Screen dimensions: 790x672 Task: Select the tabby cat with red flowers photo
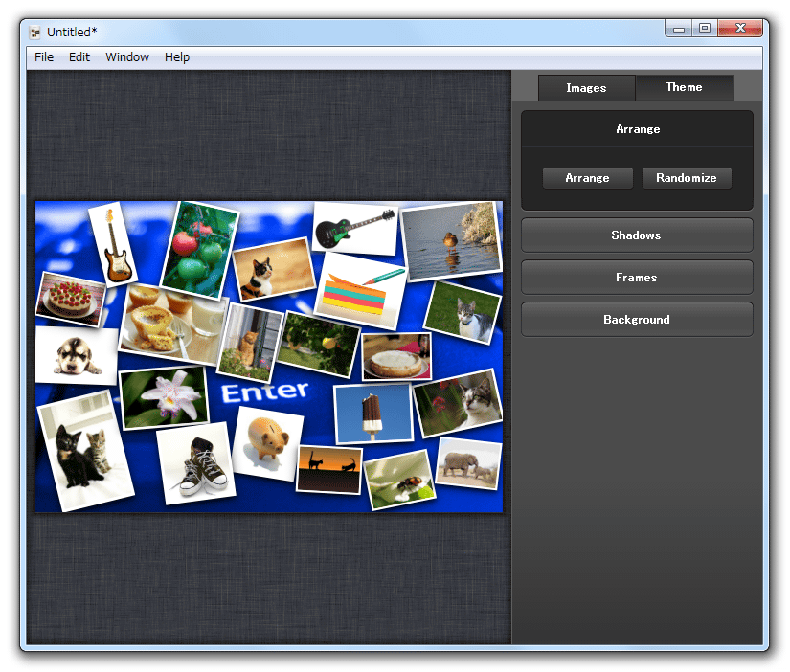click(458, 403)
